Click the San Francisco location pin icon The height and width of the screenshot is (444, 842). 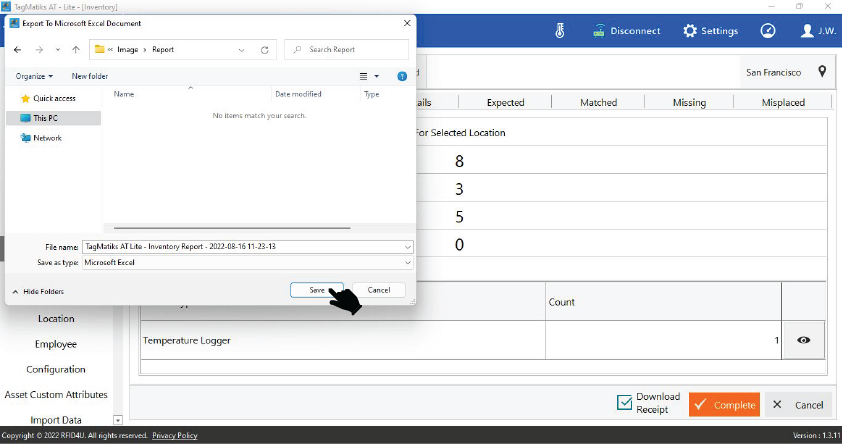tap(822, 72)
